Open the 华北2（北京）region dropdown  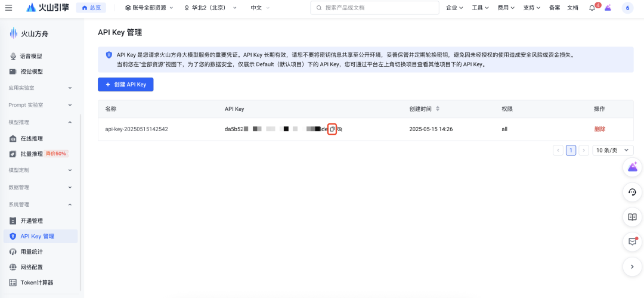pyautogui.click(x=210, y=8)
